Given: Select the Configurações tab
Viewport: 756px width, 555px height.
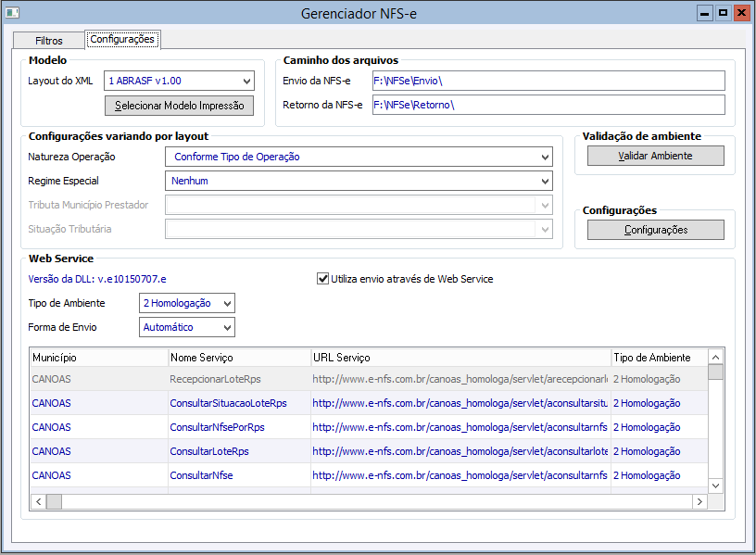Looking at the screenshot, I should [121, 40].
